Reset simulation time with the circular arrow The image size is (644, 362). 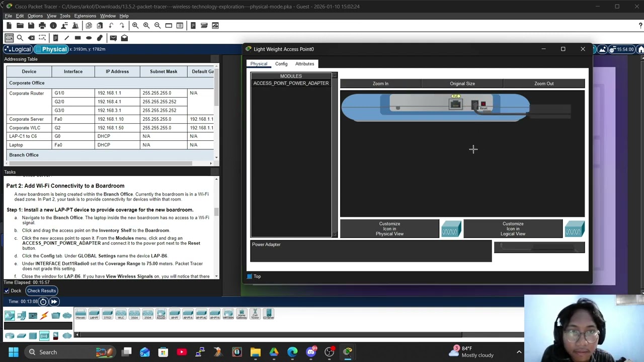tap(43, 302)
